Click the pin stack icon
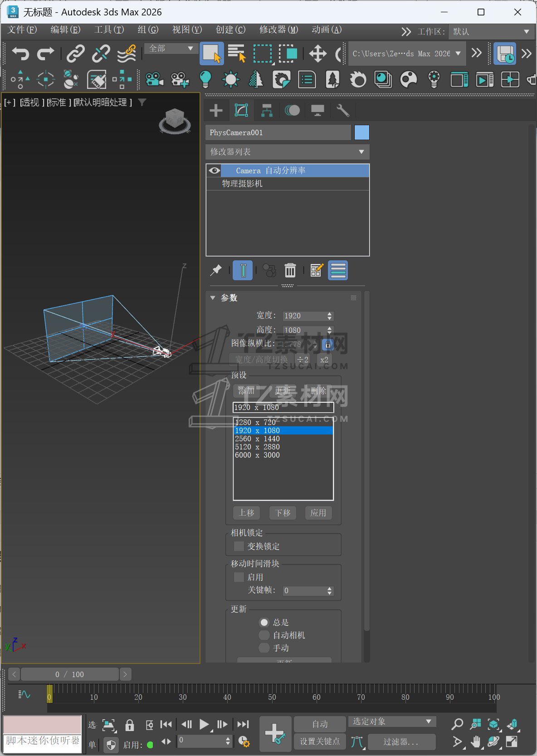Image resolution: width=537 pixels, height=756 pixels. [x=216, y=270]
